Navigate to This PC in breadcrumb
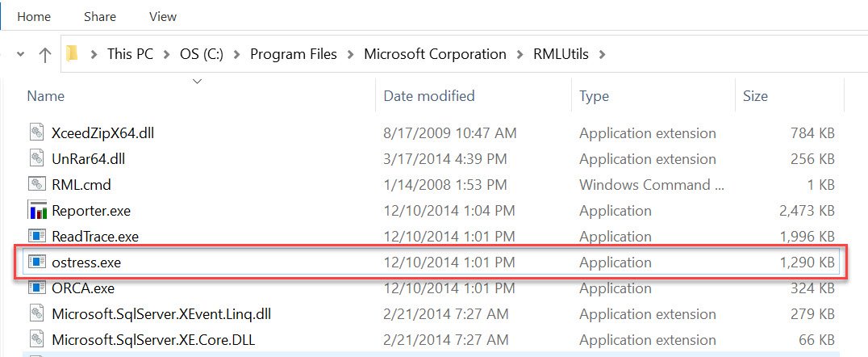Screen dimensions: 868x357 point(130,54)
